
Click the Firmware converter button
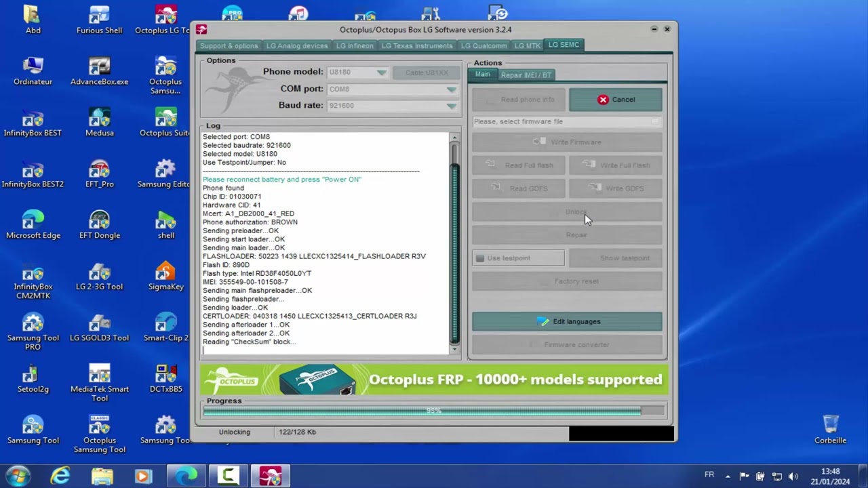(567, 345)
